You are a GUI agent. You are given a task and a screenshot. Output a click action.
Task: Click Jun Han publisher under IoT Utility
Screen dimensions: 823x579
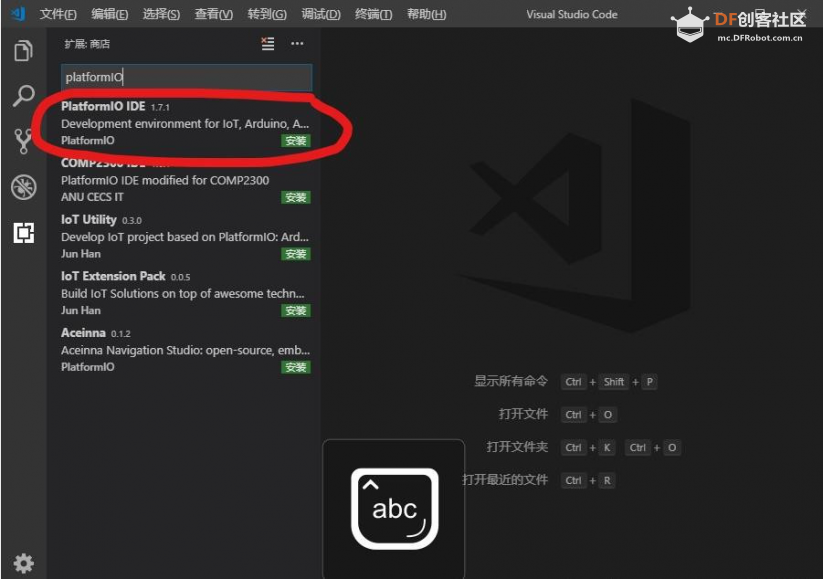click(81, 254)
